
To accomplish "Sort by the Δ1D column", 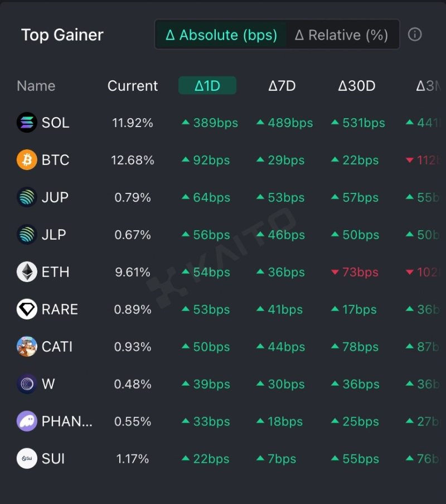I will point(207,86).
